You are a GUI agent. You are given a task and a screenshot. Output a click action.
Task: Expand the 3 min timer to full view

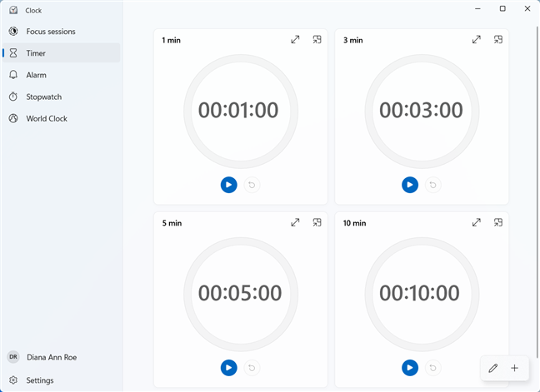tap(477, 40)
